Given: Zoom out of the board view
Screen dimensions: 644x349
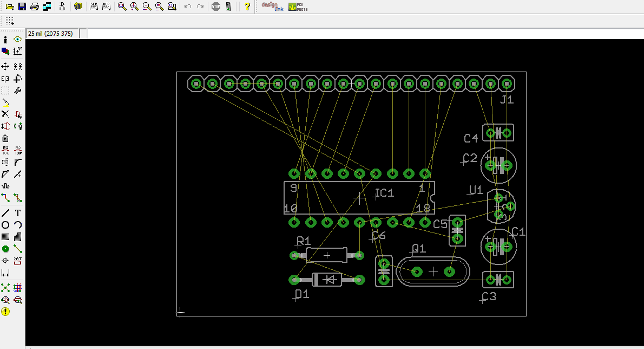Looking at the screenshot, I should point(147,7).
